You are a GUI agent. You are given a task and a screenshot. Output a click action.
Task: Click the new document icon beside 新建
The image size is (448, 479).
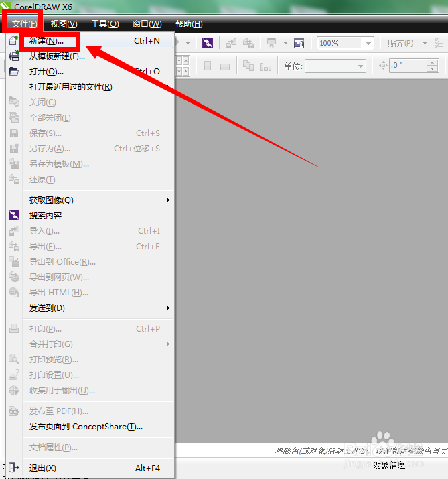(14, 40)
